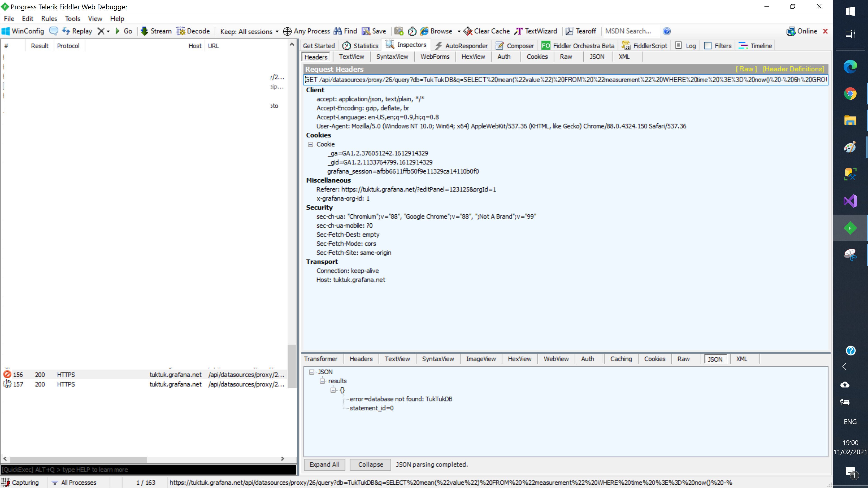Viewport: 868px width, 488px height.
Task: Collapse the Cookie tree node
Action: point(310,144)
